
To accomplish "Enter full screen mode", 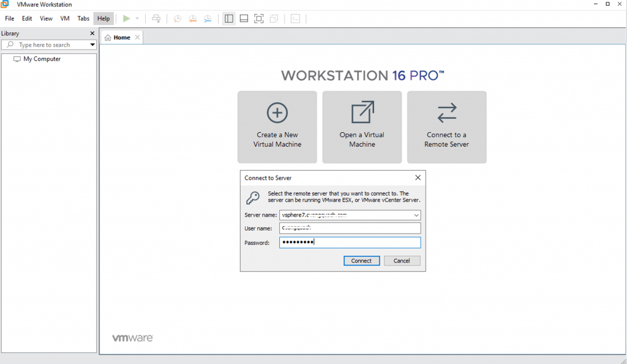I will click(258, 18).
